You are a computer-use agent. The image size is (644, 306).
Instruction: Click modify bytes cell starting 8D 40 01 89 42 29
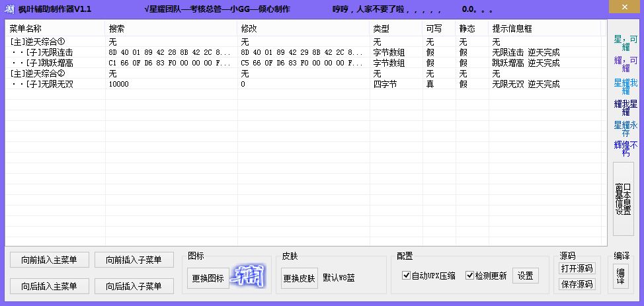tap(302, 53)
